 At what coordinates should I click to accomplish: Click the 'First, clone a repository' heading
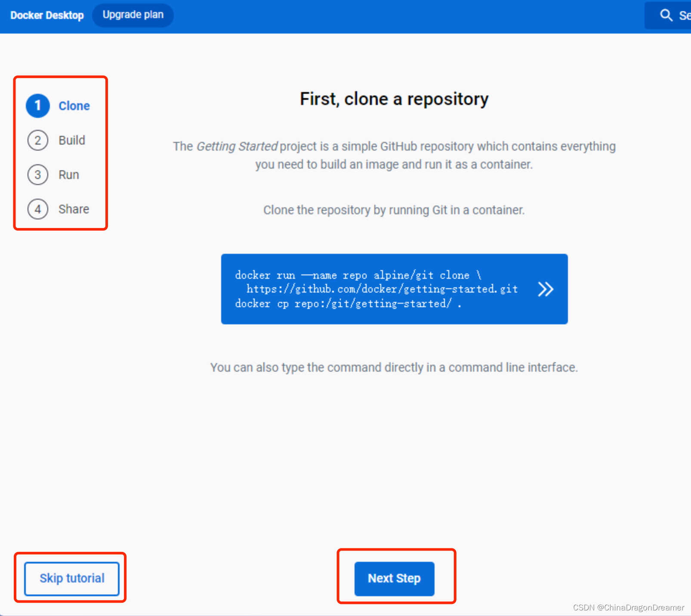pyautogui.click(x=394, y=99)
